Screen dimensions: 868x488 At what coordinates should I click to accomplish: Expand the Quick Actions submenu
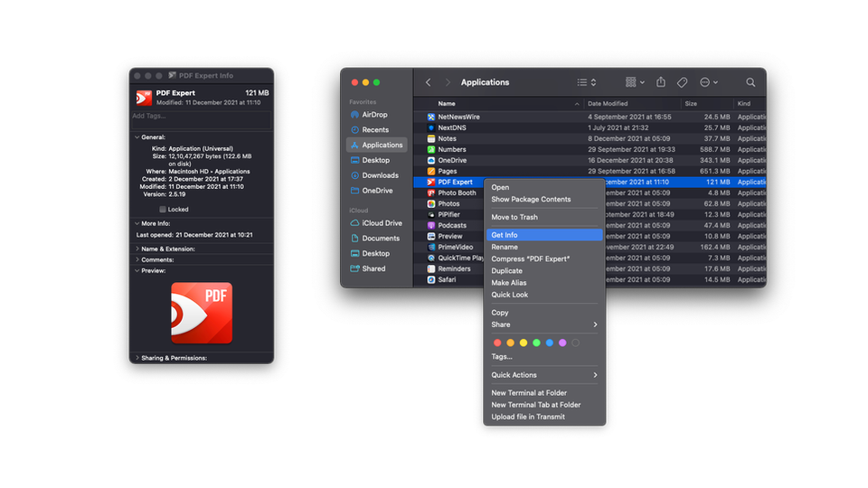(x=544, y=375)
